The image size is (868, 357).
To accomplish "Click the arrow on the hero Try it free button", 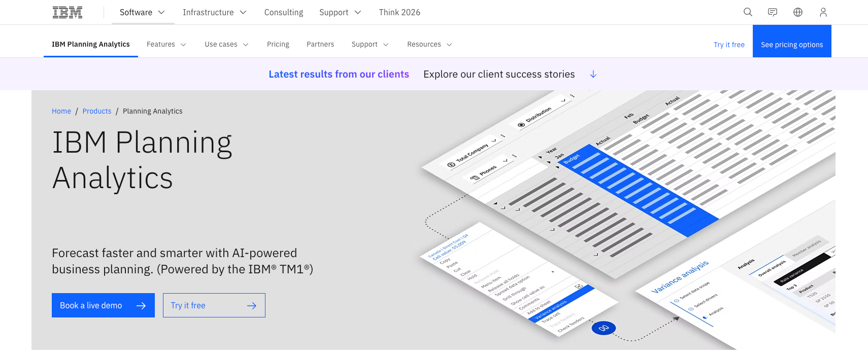I will point(252,306).
